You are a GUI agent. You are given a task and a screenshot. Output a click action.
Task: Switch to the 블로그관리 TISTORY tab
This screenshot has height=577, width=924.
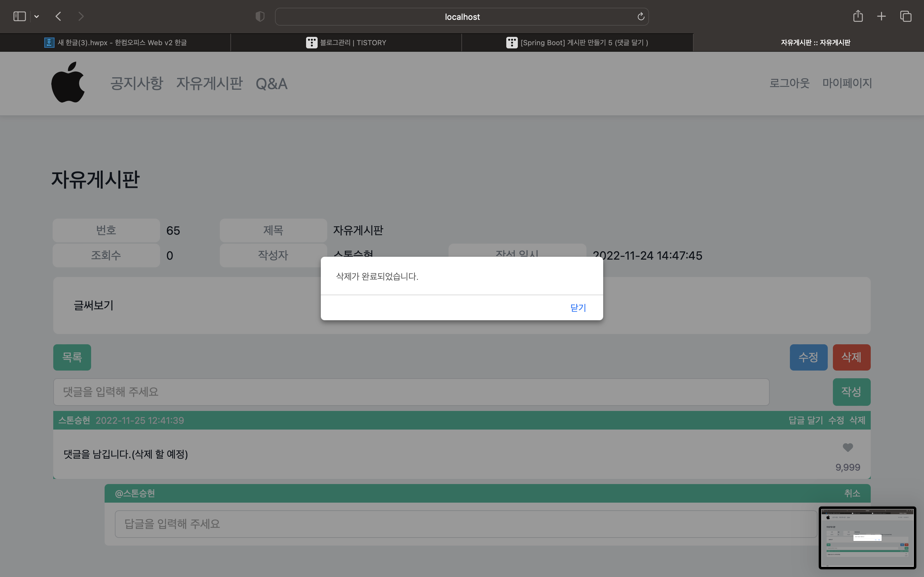coord(346,42)
